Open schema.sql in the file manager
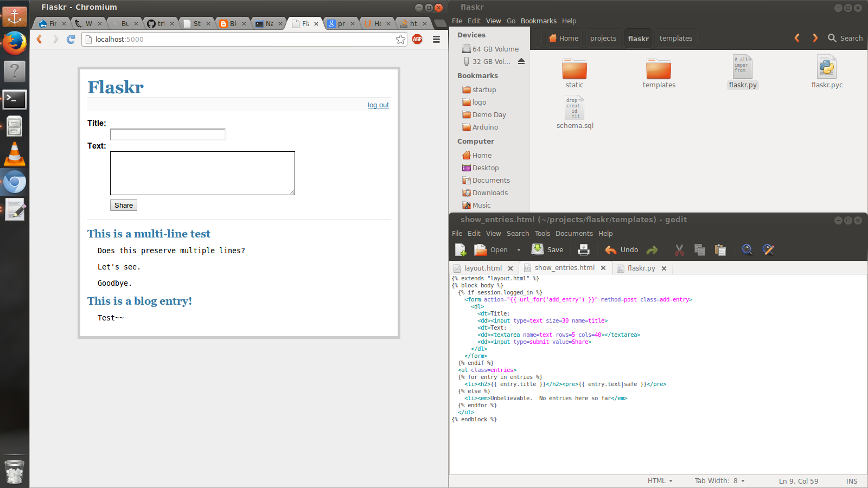The width and height of the screenshot is (868, 488). [x=575, y=107]
